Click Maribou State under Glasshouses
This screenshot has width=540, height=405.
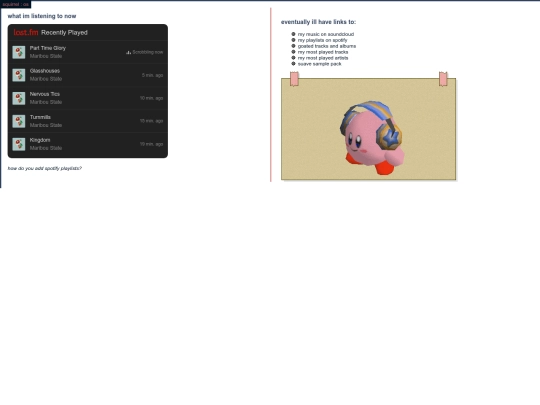pos(46,79)
